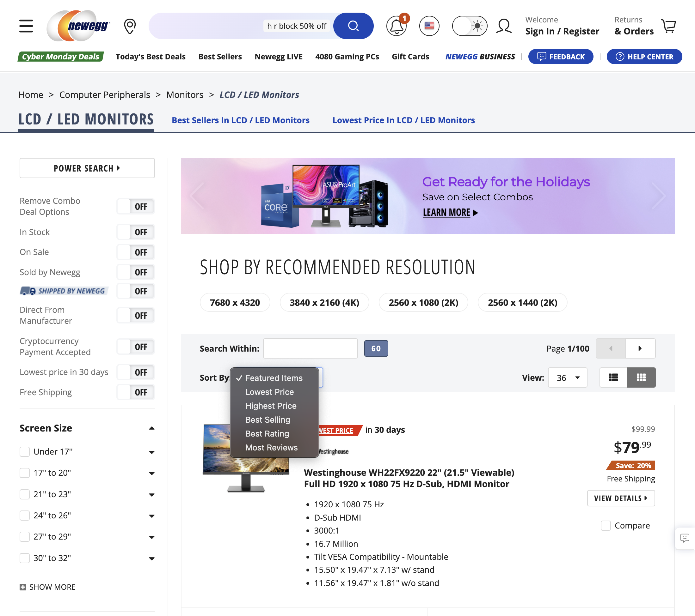Expand the Under 17" size option

[x=152, y=452]
